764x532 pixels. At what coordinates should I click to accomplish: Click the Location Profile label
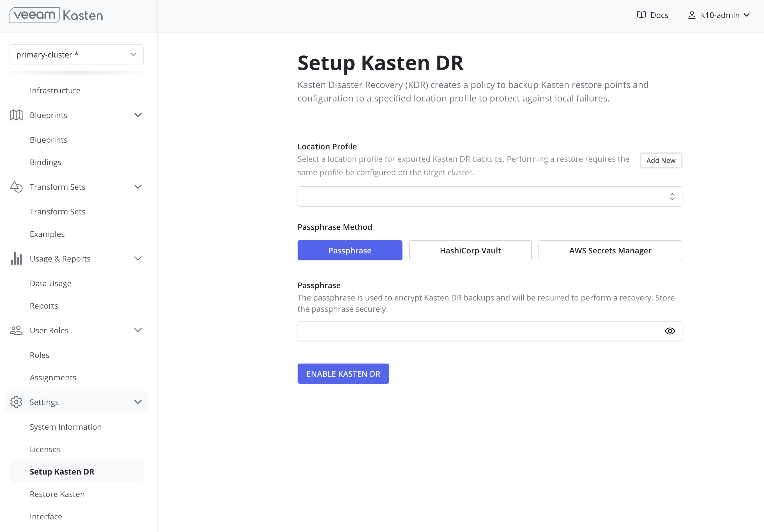pos(327,146)
